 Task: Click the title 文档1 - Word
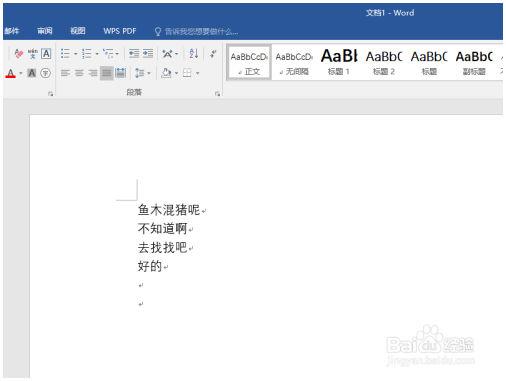tap(390, 13)
